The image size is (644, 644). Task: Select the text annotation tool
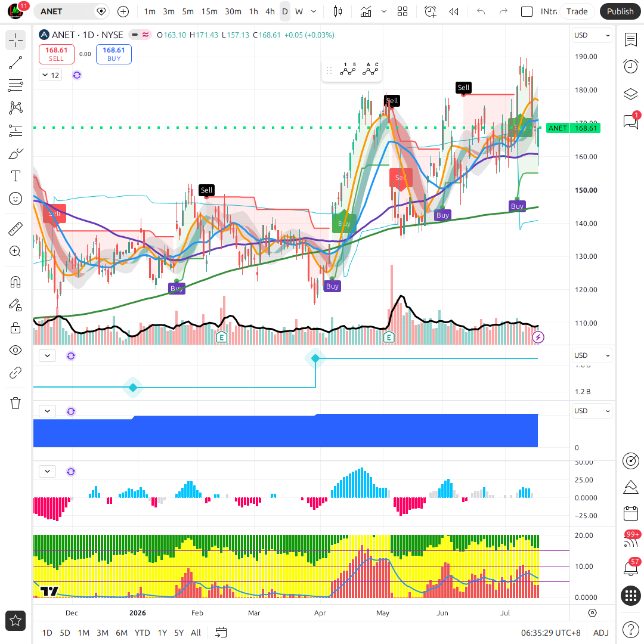coord(16,176)
